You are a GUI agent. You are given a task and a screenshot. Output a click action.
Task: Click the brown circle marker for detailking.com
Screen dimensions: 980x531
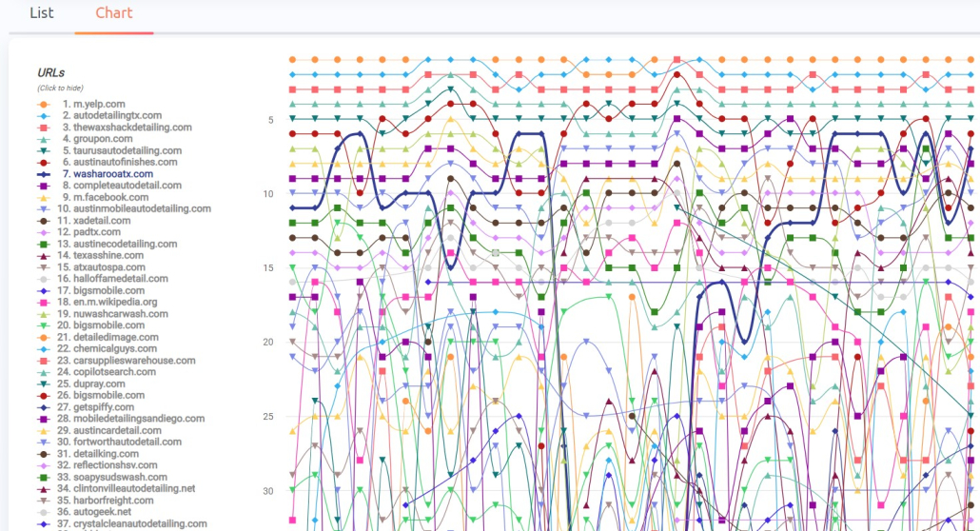click(43, 454)
